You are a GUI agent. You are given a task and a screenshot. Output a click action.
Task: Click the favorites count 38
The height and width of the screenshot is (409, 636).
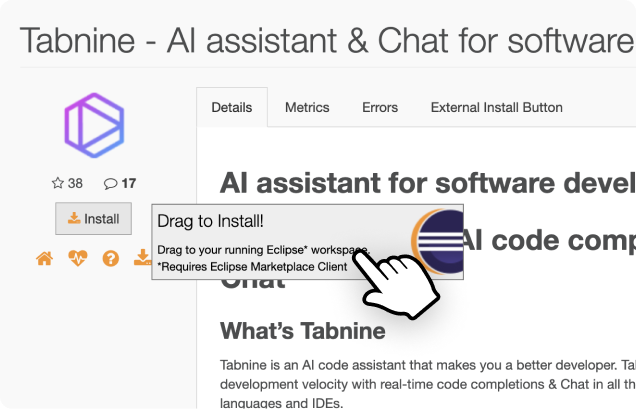tap(75, 183)
